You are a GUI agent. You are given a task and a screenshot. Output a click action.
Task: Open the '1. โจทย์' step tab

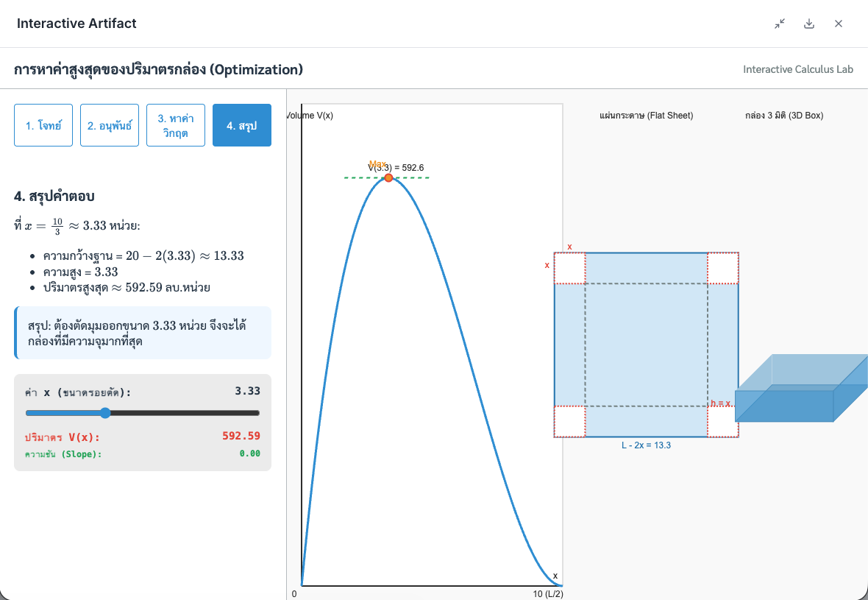(43, 125)
